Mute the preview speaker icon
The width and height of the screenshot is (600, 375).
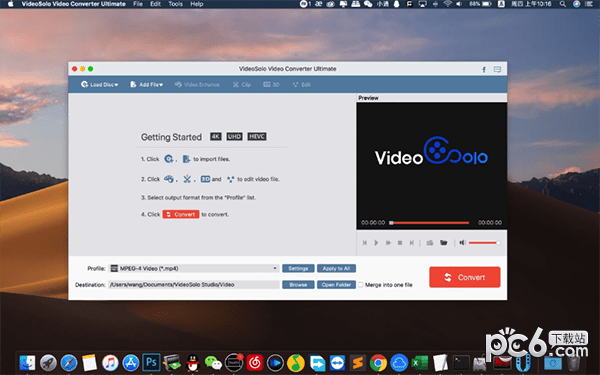click(462, 243)
